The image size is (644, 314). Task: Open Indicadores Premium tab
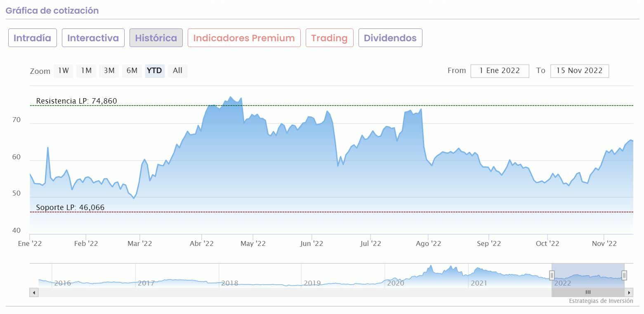click(x=244, y=38)
